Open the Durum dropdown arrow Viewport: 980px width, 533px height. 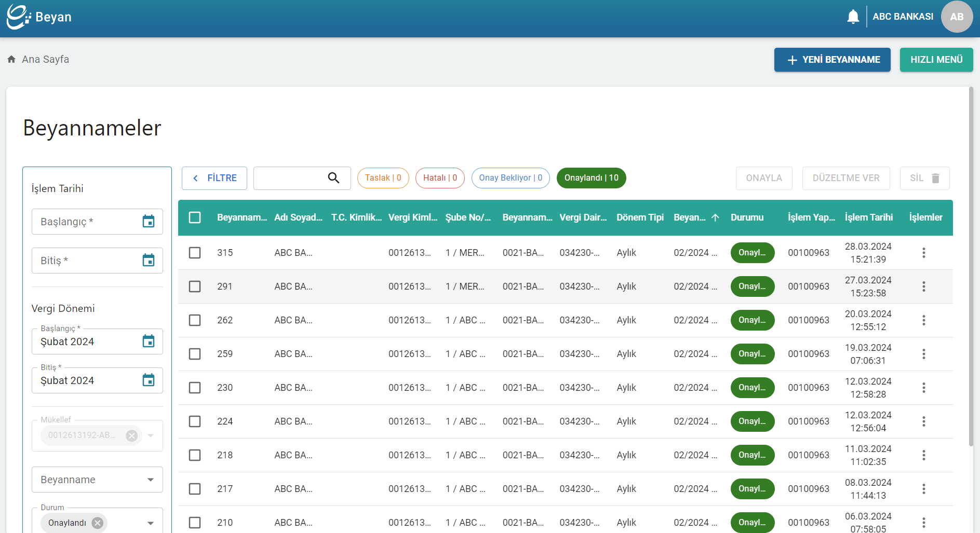click(151, 523)
